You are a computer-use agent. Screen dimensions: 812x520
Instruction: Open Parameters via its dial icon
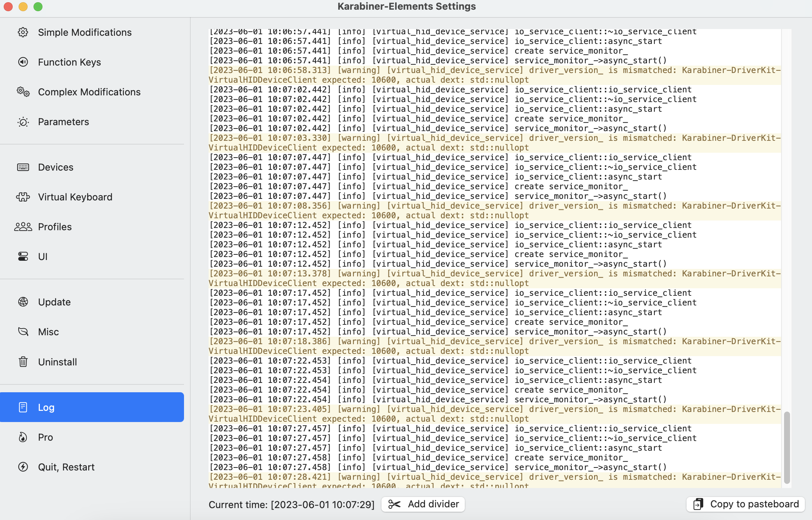coord(23,122)
